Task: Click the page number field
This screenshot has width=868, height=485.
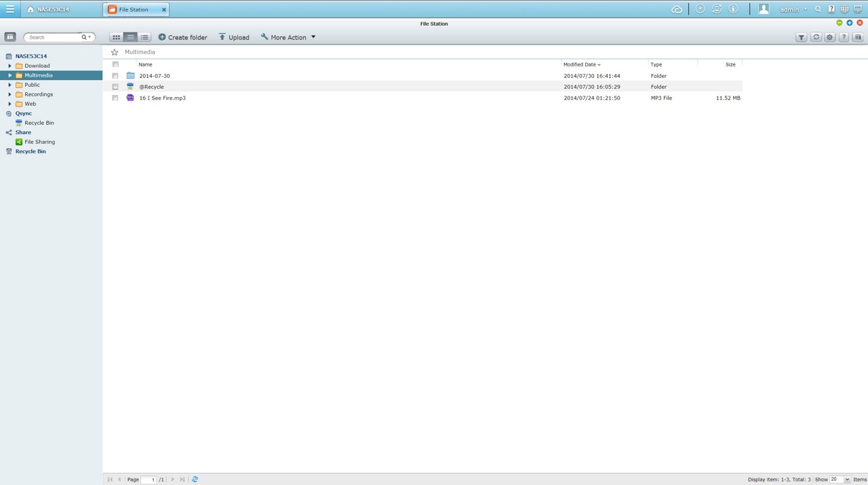Action: tap(149, 480)
